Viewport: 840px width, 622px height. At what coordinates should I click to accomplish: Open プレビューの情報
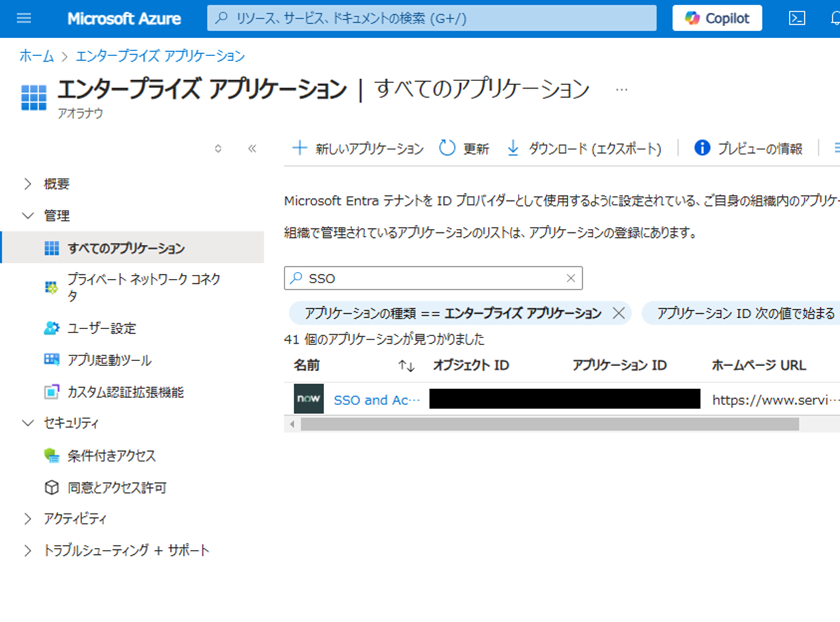click(x=748, y=149)
